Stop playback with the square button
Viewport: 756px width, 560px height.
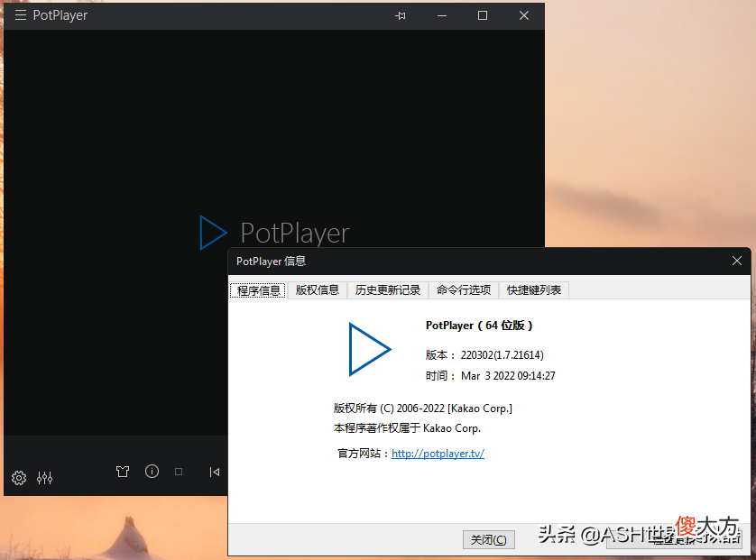[x=179, y=472]
